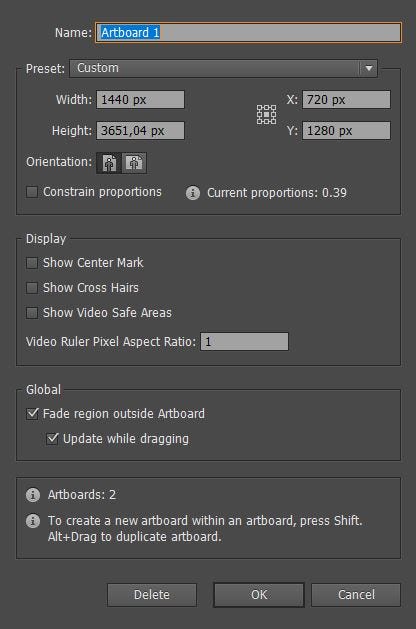This screenshot has width=416, height=629.
Task: Click info icon next to Artboards: 2
Action: coord(33,495)
